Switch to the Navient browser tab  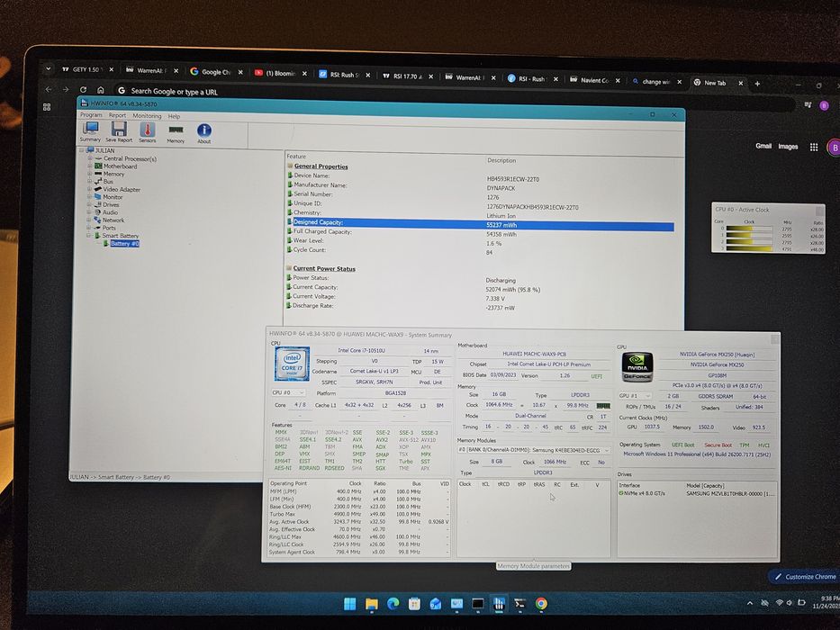click(x=594, y=80)
